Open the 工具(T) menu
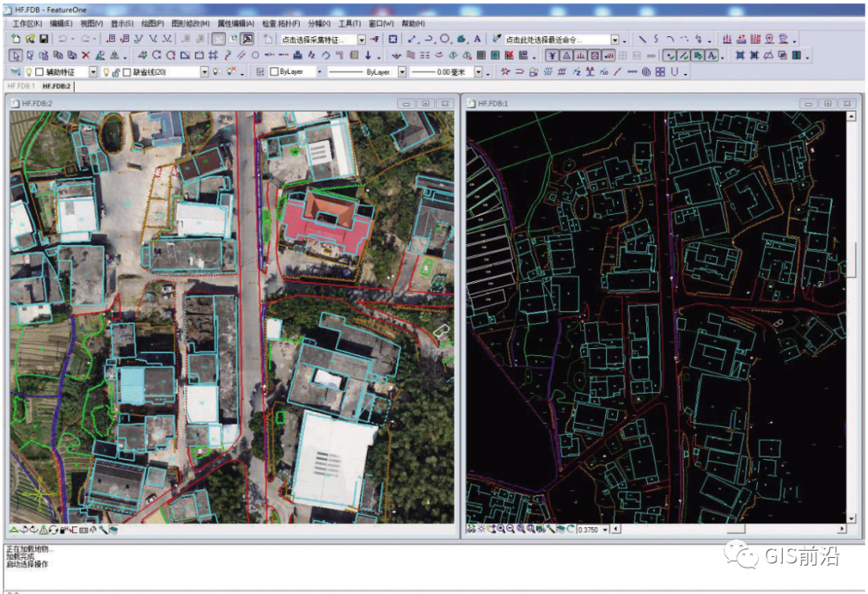This screenshot has width=868, height=594. (x=350, y=23)
